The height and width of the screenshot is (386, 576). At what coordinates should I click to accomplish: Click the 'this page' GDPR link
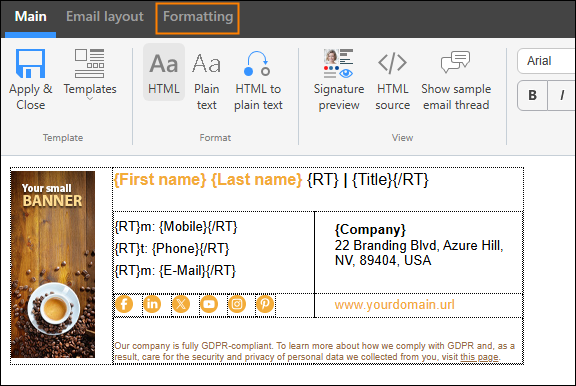coord(479,357)
